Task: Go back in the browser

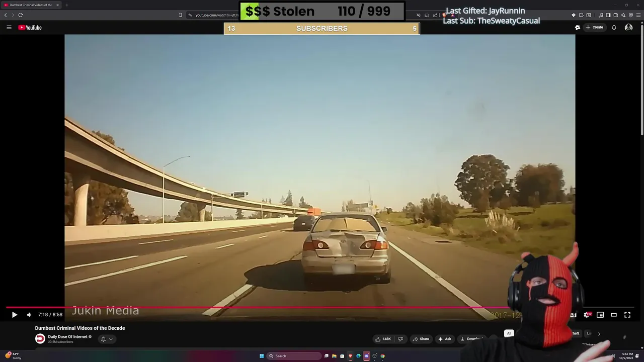Action: click(x=6, y=15)
